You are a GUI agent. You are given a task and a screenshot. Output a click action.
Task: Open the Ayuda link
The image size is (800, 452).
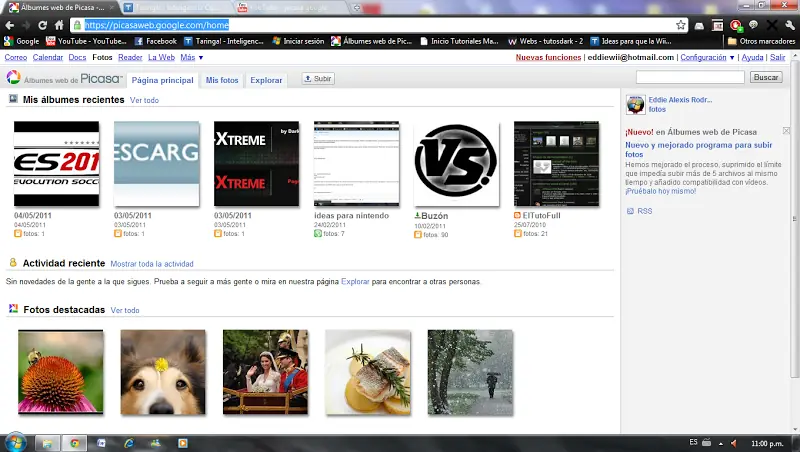coord(752,58)
